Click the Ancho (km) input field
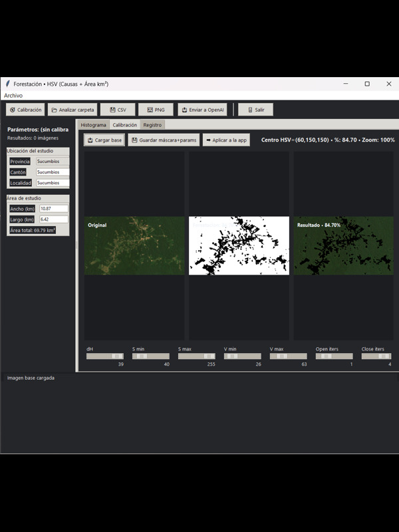 (x=53, y=209)
